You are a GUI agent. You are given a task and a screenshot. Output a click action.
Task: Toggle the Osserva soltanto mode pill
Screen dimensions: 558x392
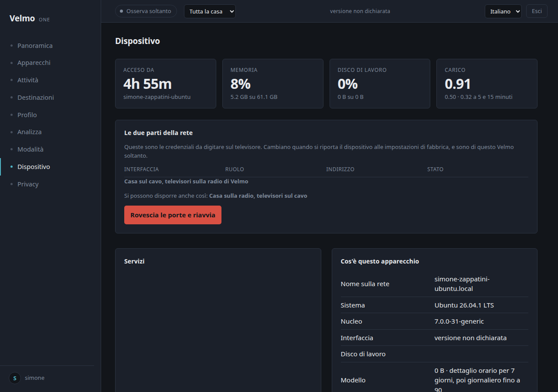[146, 11]
